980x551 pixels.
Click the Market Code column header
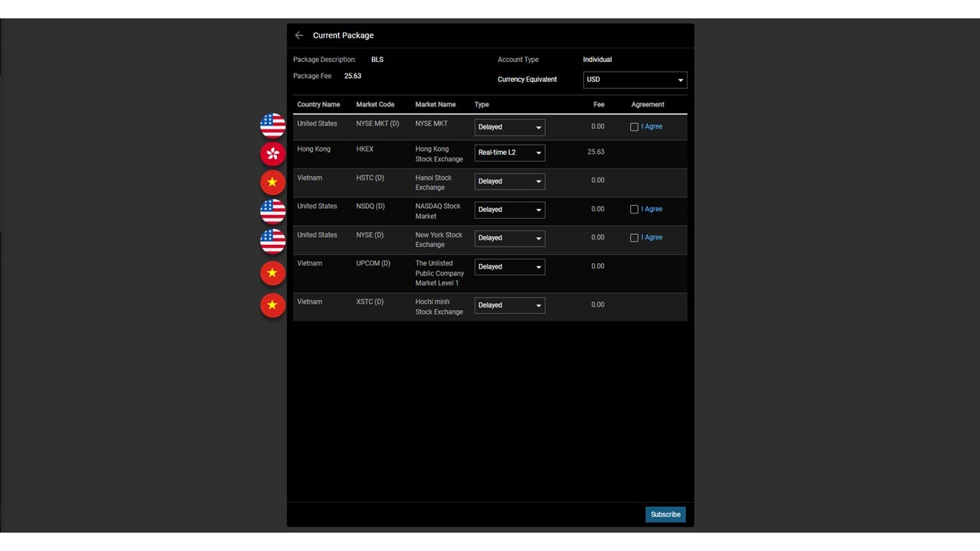[375, 105]
